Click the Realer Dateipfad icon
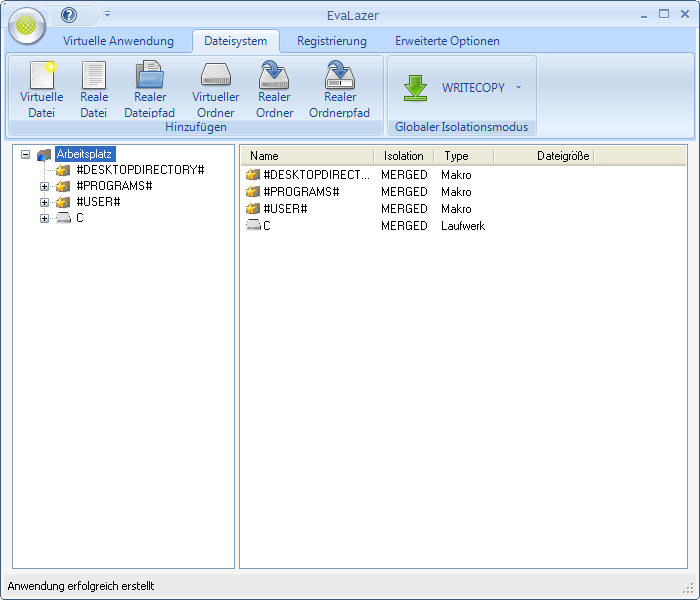 [x=150, y=77]
